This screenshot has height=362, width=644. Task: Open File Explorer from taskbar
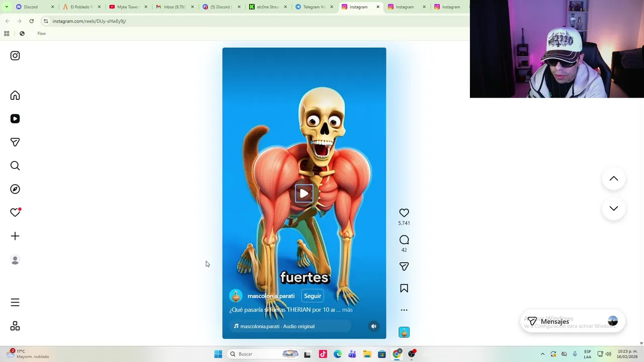[367, 354]
